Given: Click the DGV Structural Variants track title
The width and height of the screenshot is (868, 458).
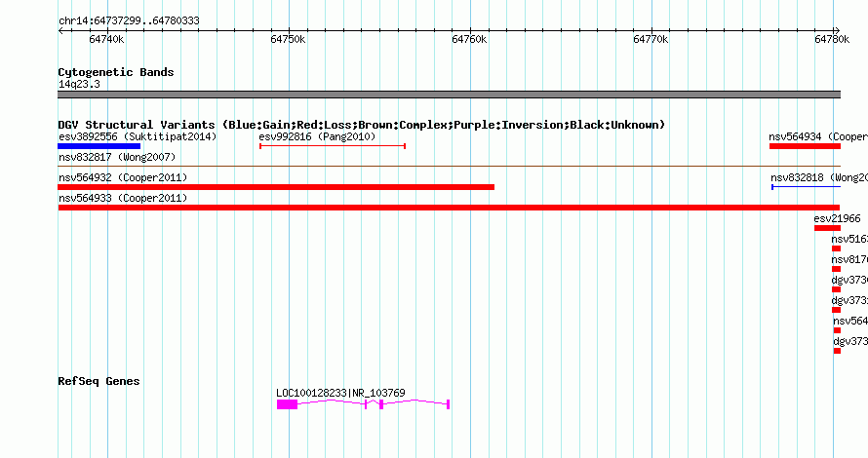Looking at the screenshot, I should coord(362,125).
